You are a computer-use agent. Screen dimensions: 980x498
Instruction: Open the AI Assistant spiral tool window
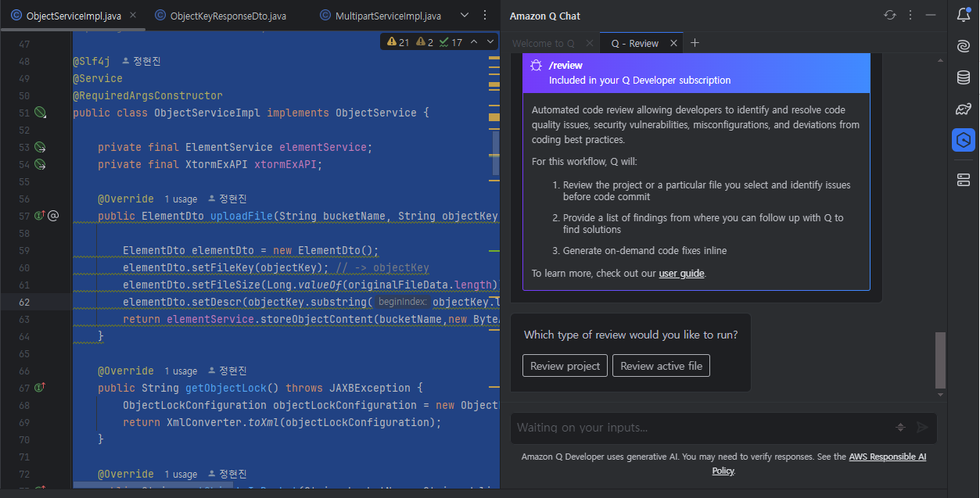tap(964, 46)
